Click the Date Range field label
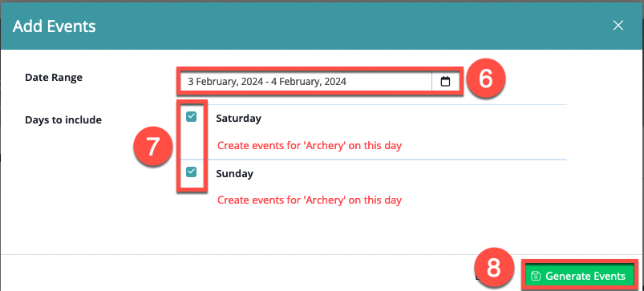The height and width of the screenshot is (291, 644). [54, 77]
